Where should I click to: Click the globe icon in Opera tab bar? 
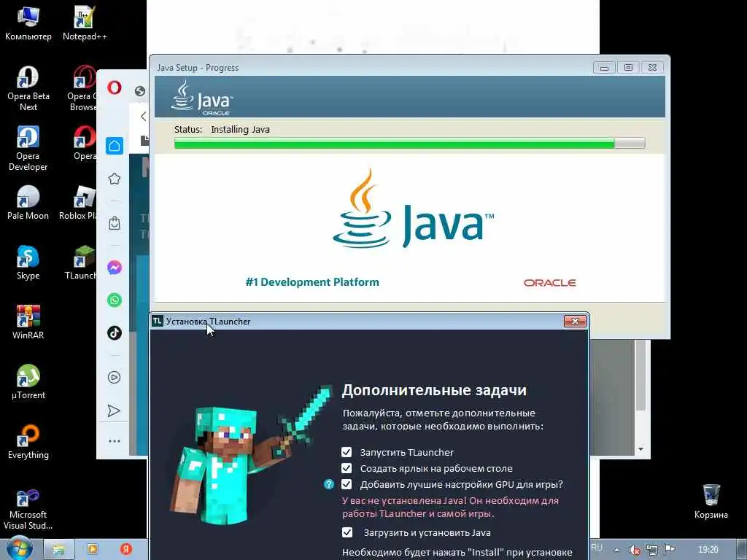click(x=139, y=91)
